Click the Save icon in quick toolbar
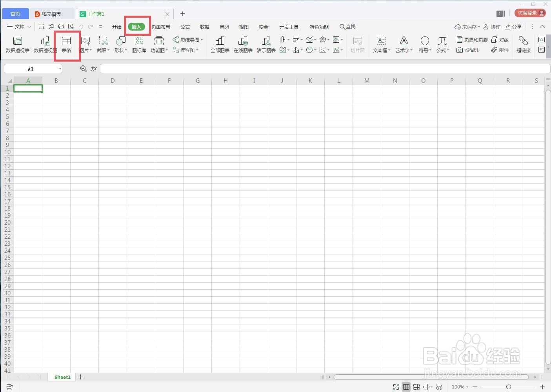This screenshot has height=392, width=551. 42,27
